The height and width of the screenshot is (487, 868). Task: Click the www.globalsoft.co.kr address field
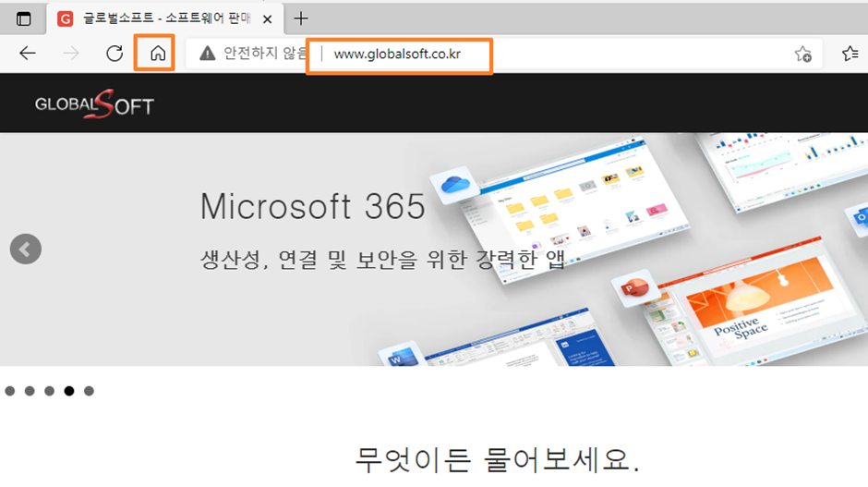(x=397, y=54)
